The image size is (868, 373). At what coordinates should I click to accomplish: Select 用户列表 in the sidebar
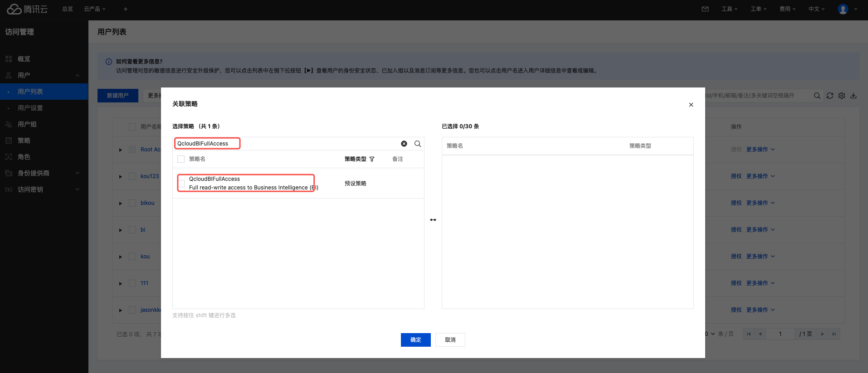click(x=44, y=92)
